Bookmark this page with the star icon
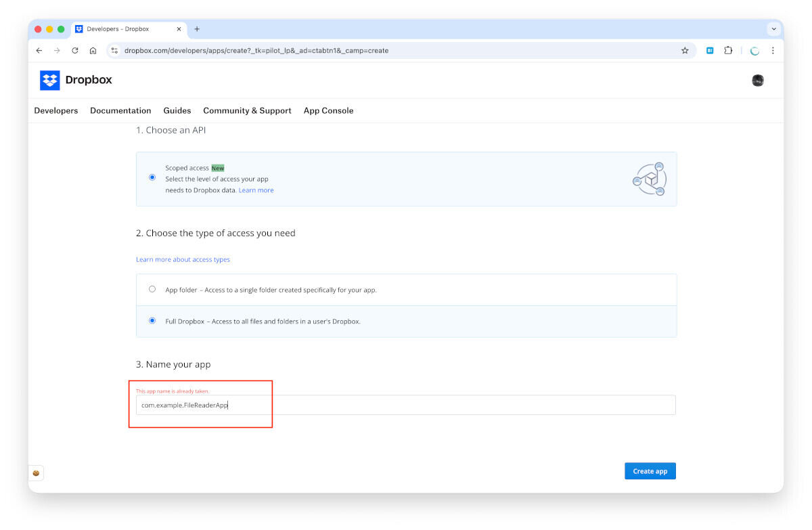Screen dimensions: 812x530 tap(685, 51)
